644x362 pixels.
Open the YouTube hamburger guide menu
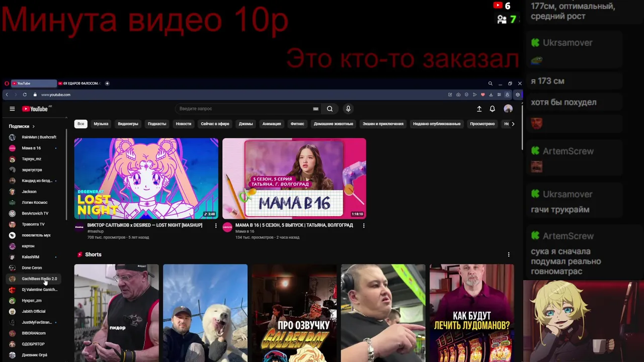pos(12,109)
